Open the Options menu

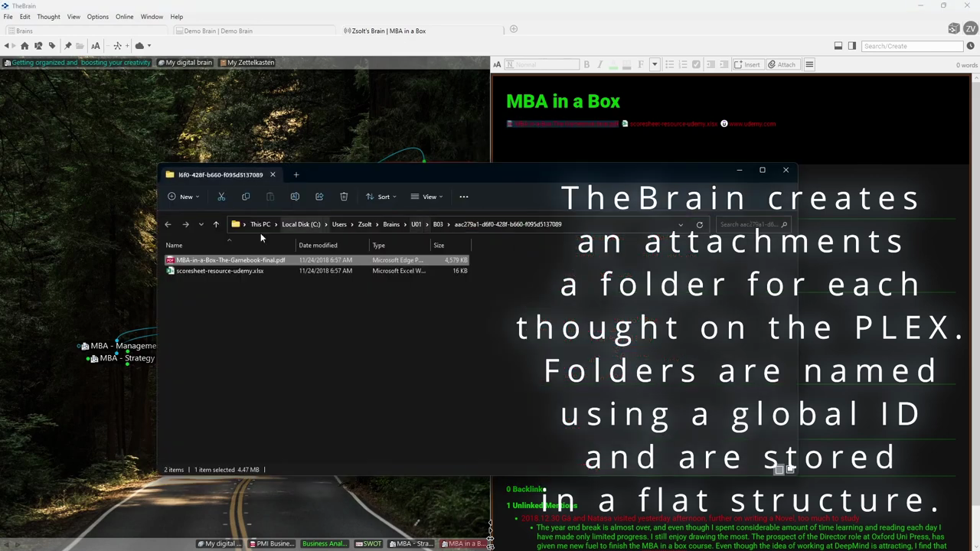(97, 17)
